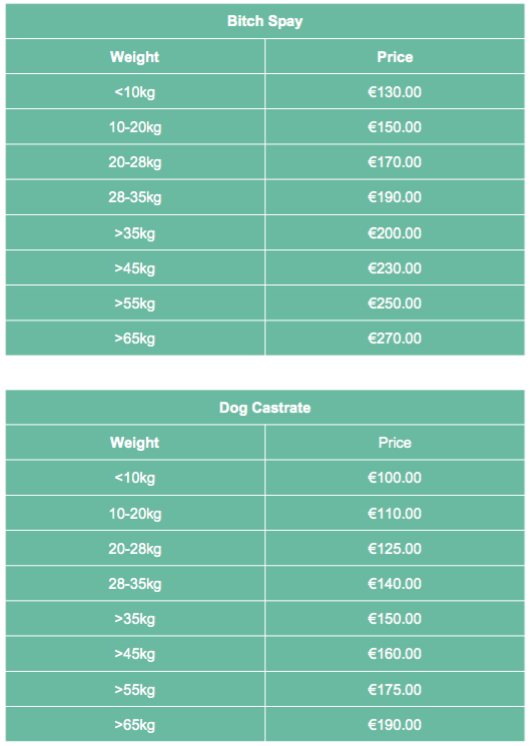
Task: Click the €270.00 price cell
Action: click(394, 338)
